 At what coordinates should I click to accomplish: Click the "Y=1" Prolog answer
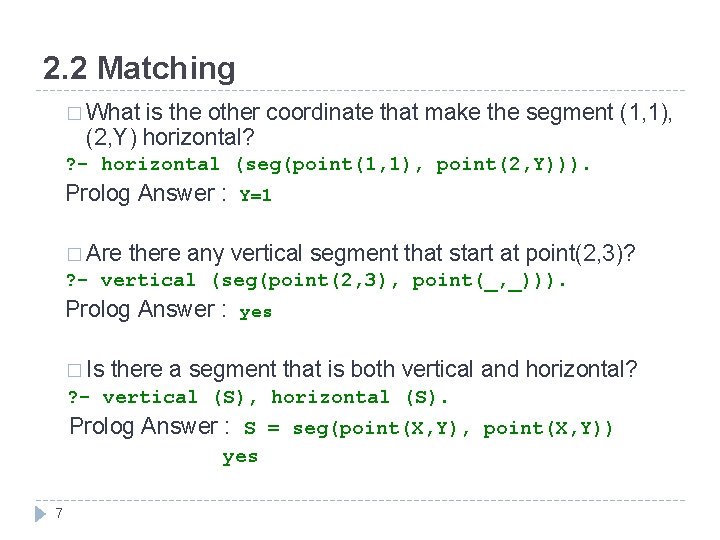(x=256, y=195)
